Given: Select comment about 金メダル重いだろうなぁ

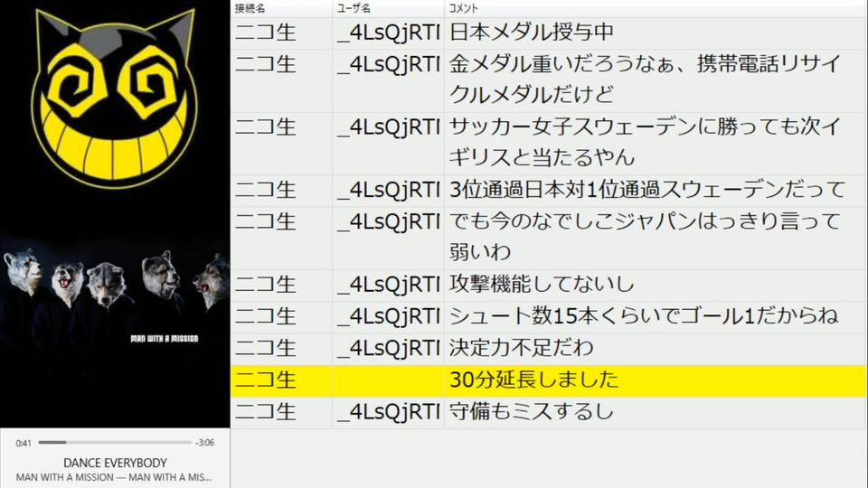Looking at the screenshot, I should [x=645, y=80].
